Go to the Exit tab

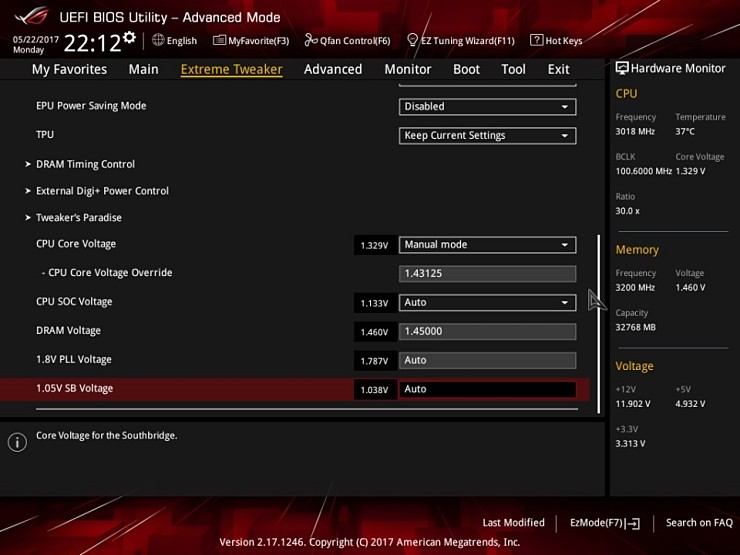point(558,69)
